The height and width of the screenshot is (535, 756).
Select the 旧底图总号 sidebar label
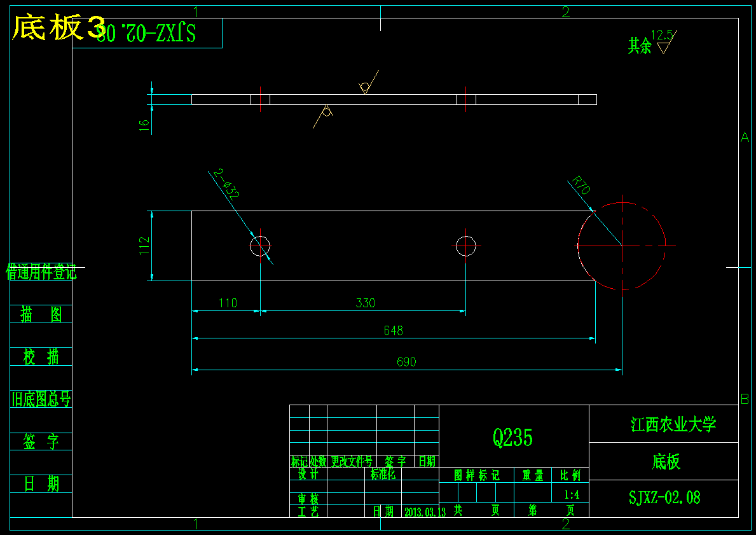tap(41, 399)
